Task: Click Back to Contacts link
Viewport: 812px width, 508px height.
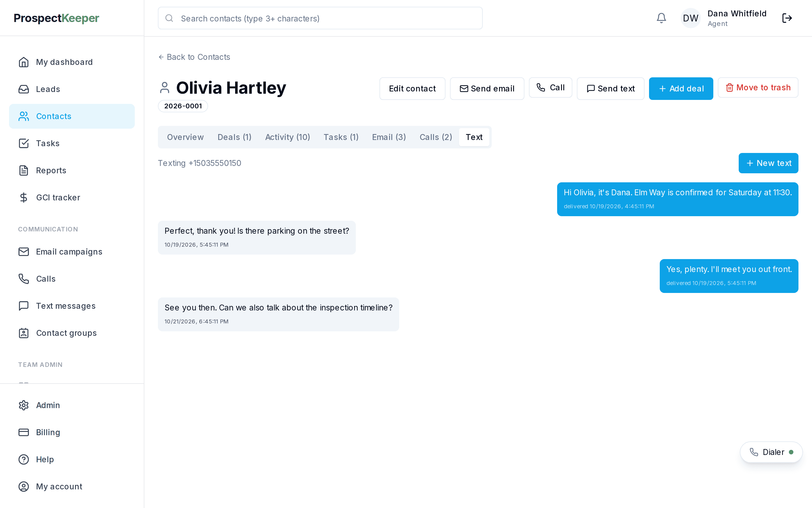Action: (x=194, y=57)
